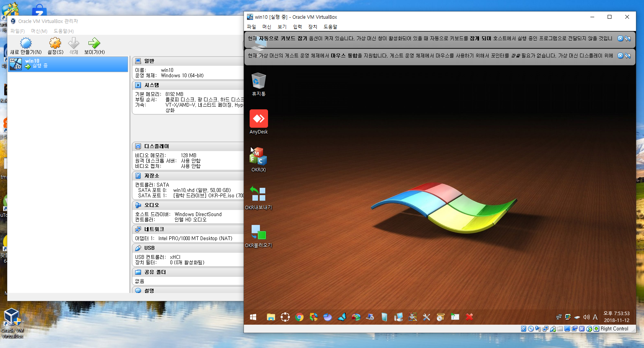Open Help (도움말) menu in Manager window
The width and height of the screenshot is (644, 348).
tap(64, 31)
